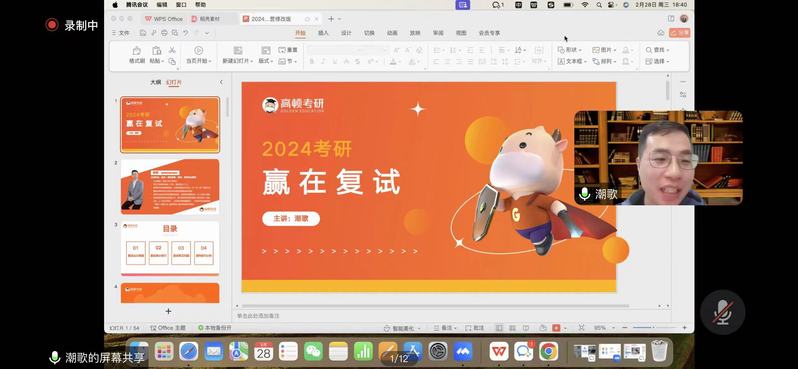798x369 pixels.
Task: Unmute the microphone button in meeting overlay
Action: pyautogui.click(x=722, y=312)
